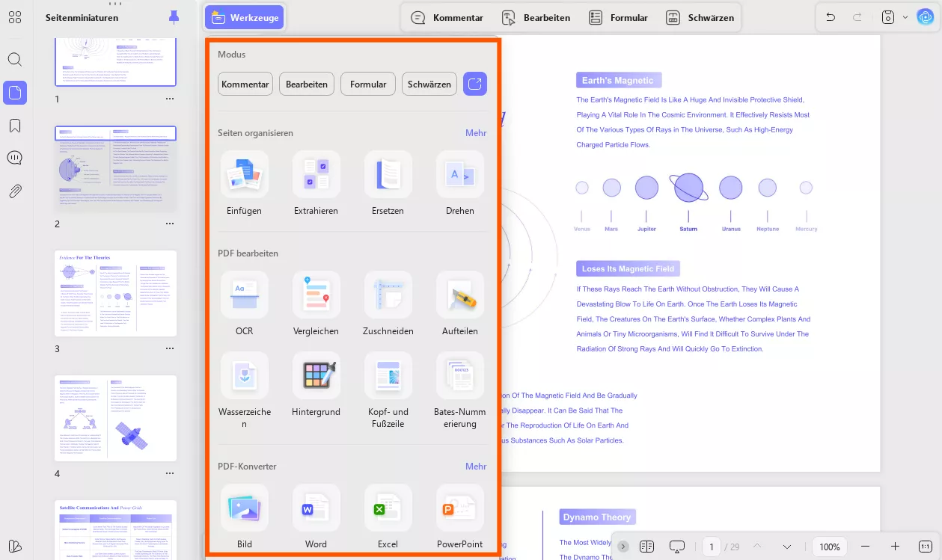Convert PDF to Word
Screen dimensions: 942x560
coord(316,517)
